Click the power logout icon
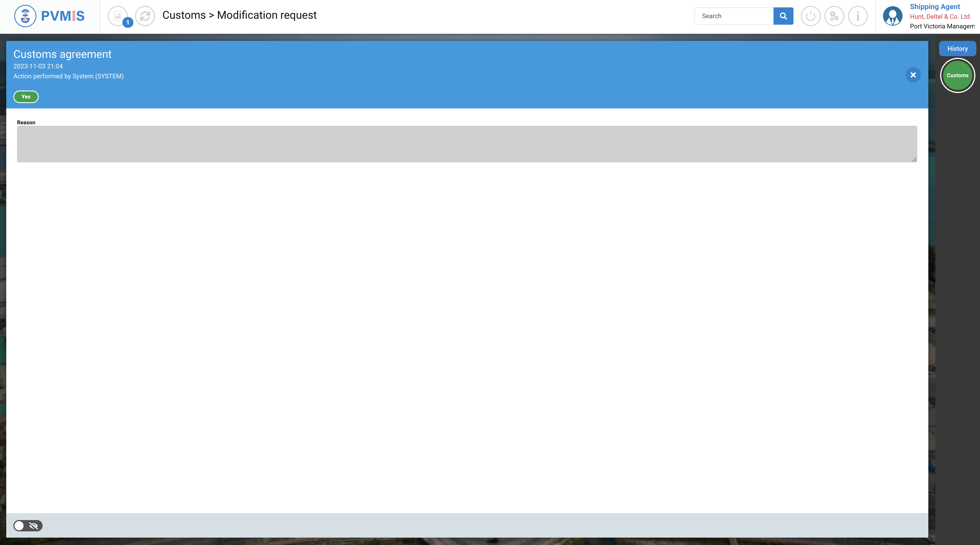 point(810,16)
